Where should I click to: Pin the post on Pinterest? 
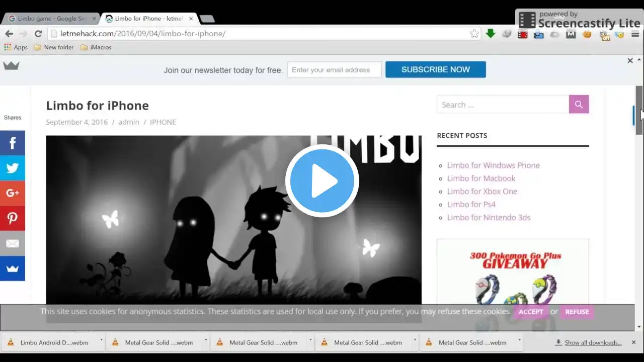[13, 218]
